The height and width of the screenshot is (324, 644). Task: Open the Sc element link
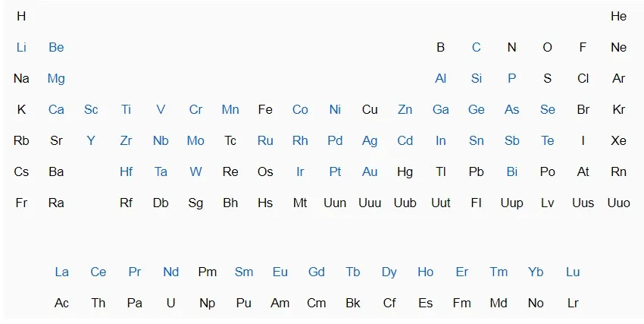click(91, 109)
